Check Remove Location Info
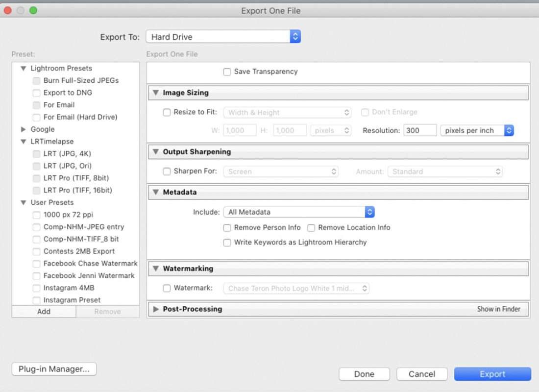 311,228
